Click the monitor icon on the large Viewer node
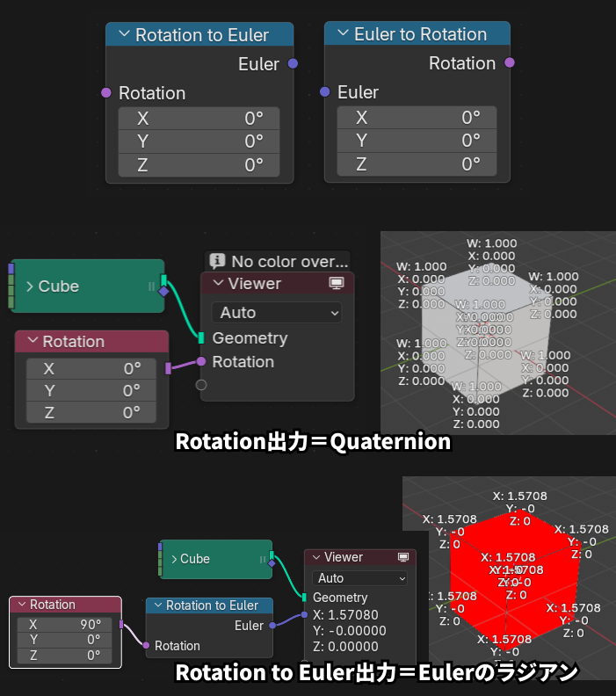Image resolution: width=616 pixels, height=696 pixels. [336, 284]
